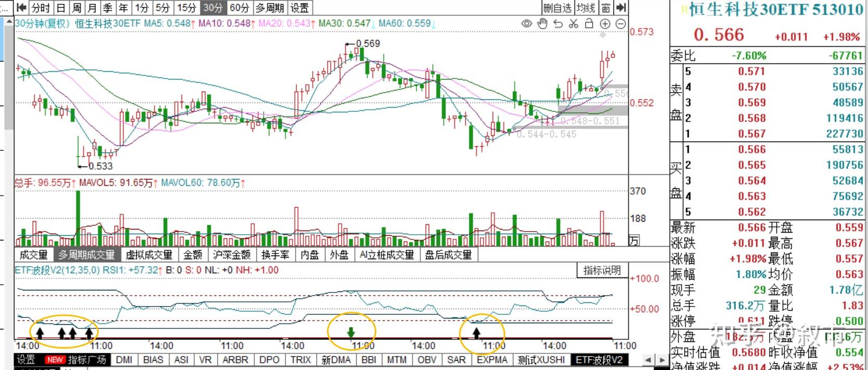Select the scissors cut tool

coord(573,24)
